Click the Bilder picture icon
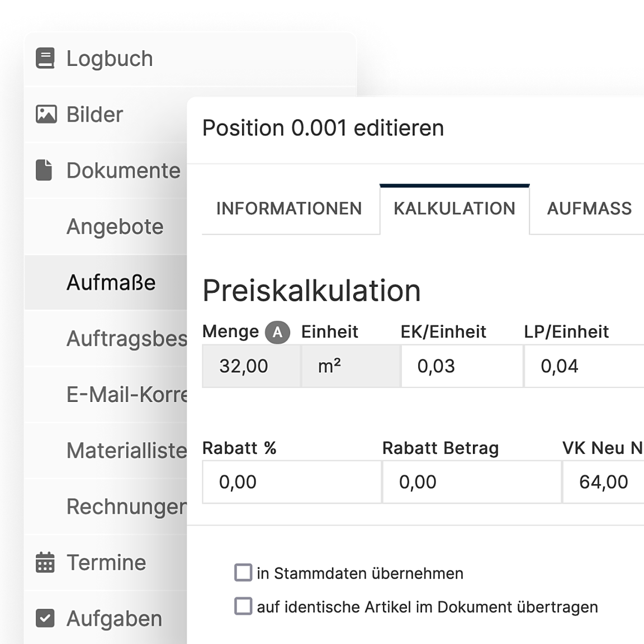The image size is (644, 644). click(46, 114)
